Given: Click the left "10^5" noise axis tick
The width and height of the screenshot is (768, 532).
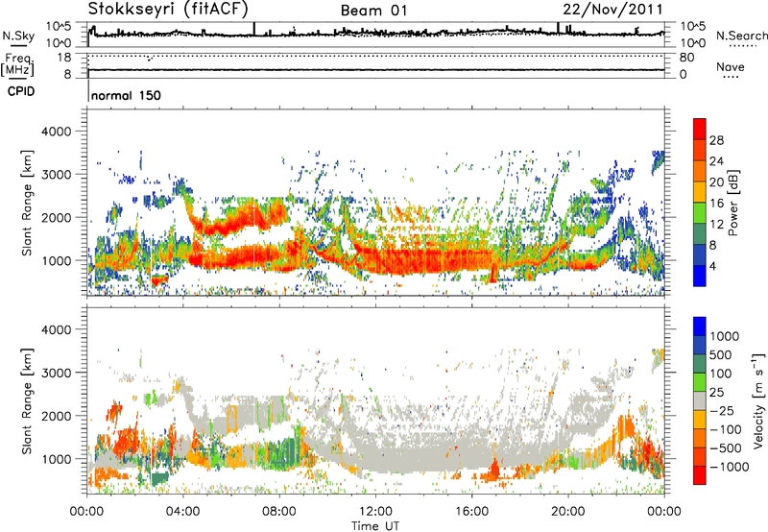Looking at the screenshot, I should click(59, 27).
